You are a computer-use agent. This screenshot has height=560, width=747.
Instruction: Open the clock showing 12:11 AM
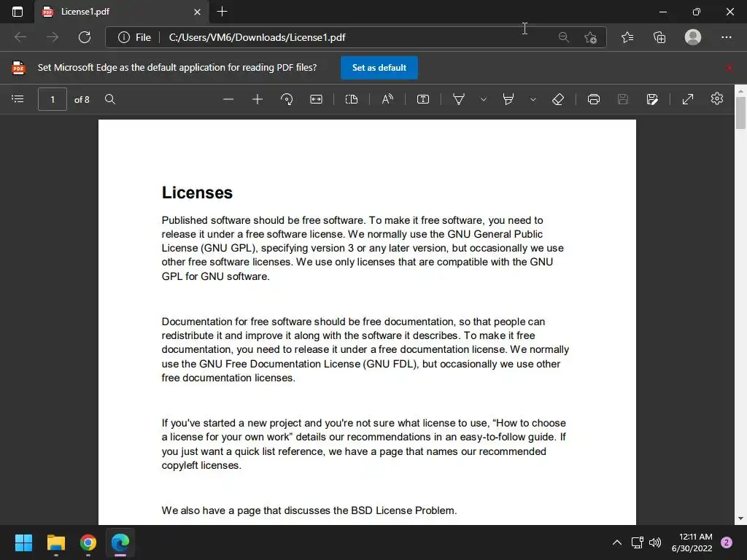pyautogui.click(x=692, y=542)
